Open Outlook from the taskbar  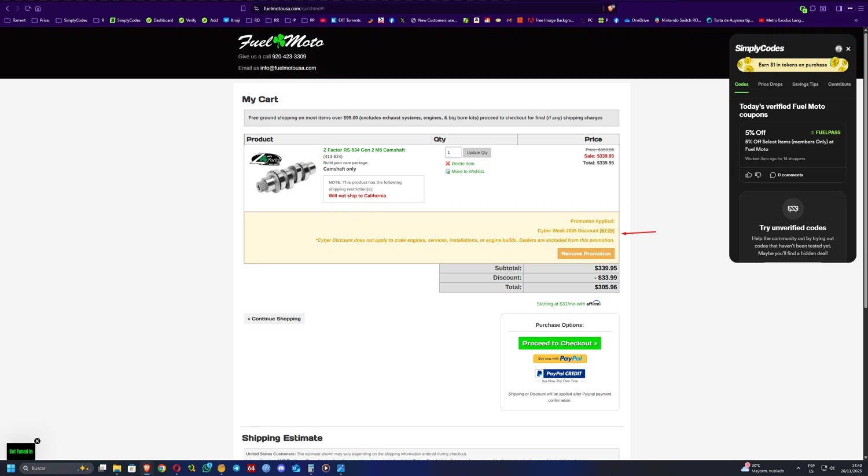(x=296, y=468)
